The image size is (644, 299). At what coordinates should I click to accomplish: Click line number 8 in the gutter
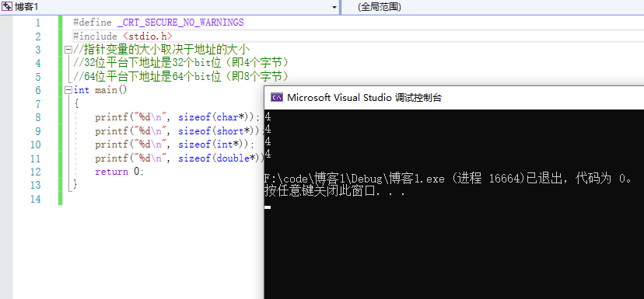(38, 118)
